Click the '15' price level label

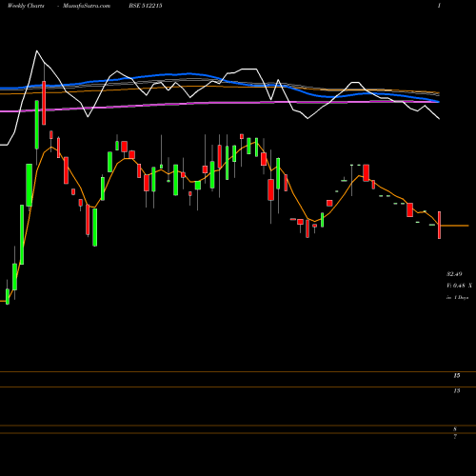pyautogui.click(x=457, y=376)
